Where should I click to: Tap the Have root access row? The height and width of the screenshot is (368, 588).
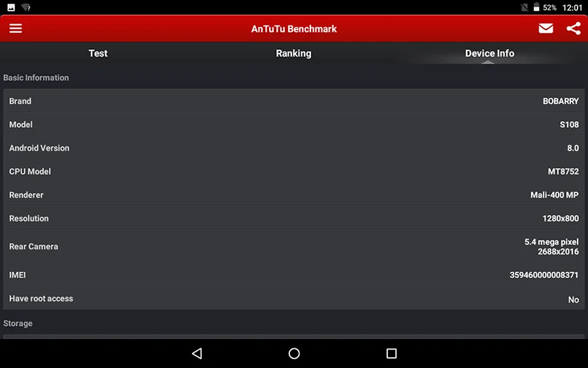click(294, 299)
